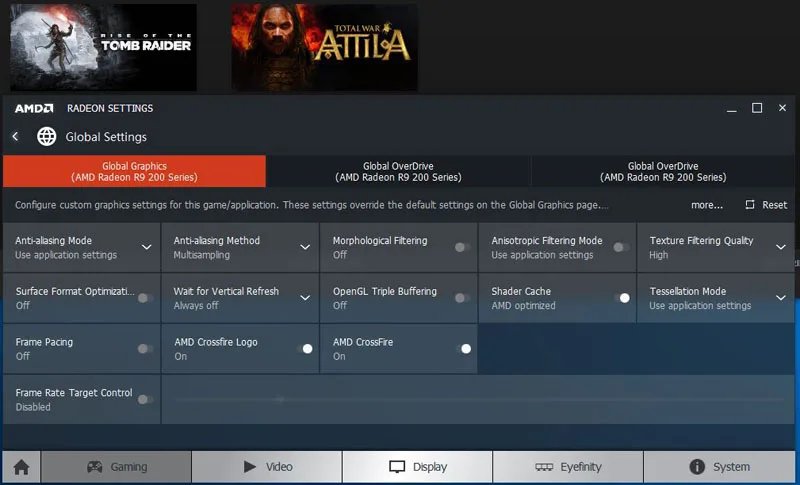The width and height of the screenshot is (800, 485).
Task: Click the more... link
Action: (706, 205)
